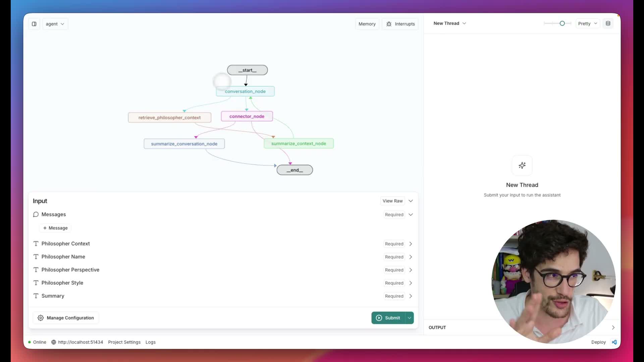This screenshot has height=362, width=644.
Task: Open the Project Settings menu item
Action: pyautogui.click(x=124, y=342)
